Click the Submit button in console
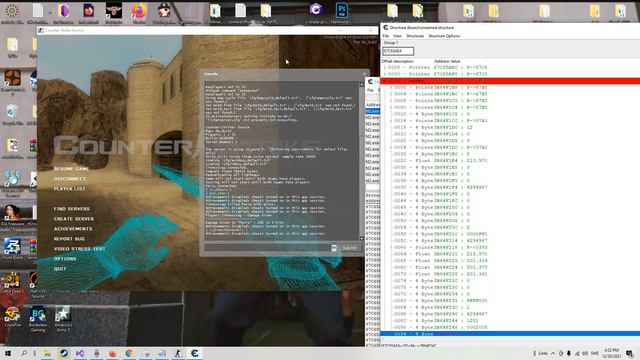 pyautogui.click(x=349, y=248)
